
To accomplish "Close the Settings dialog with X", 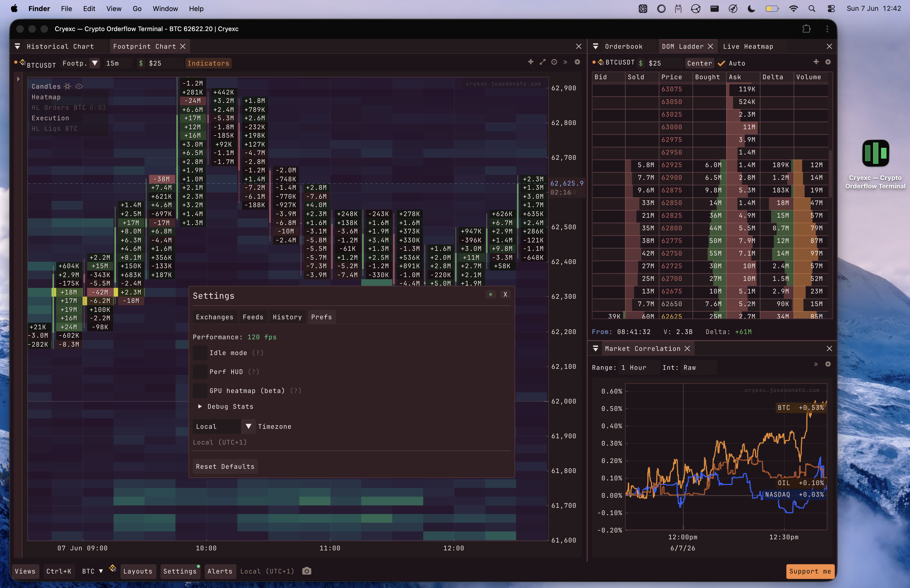I will click(505, 295).
